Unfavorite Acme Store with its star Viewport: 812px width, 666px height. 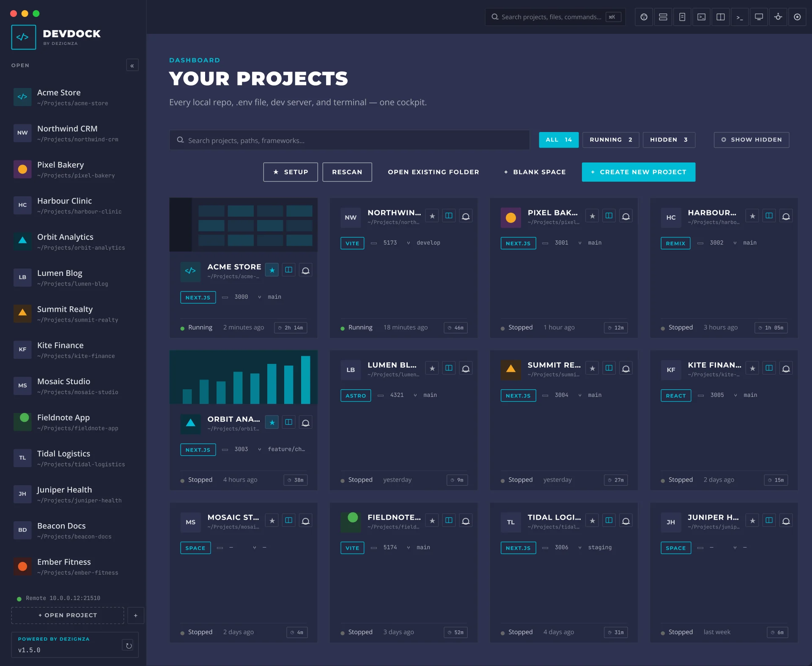point(272,270)
